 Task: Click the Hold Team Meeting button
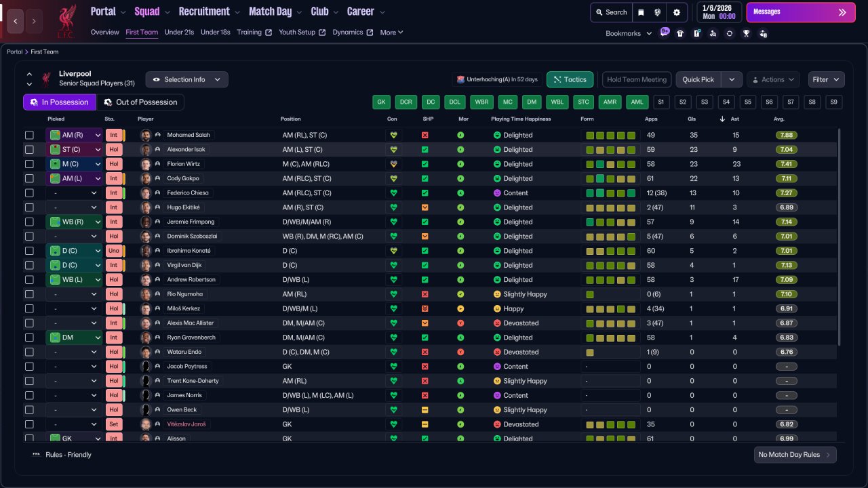coord(637,79)
